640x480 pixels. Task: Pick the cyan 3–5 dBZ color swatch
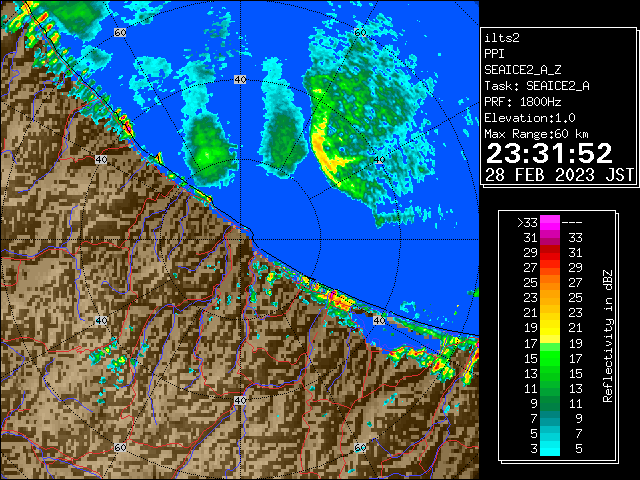click(x=550, y=448)
